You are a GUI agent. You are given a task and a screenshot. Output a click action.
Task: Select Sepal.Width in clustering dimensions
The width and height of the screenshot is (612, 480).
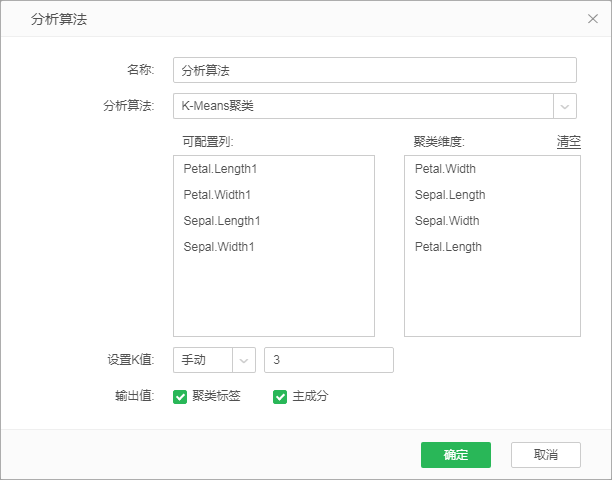click(447, 221)
